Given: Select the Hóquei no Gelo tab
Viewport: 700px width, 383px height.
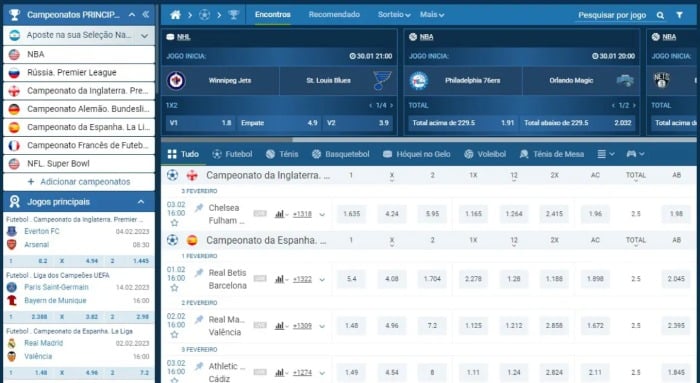Looking at the screenshot, I should pyautogui.click(x=417, y=154).
